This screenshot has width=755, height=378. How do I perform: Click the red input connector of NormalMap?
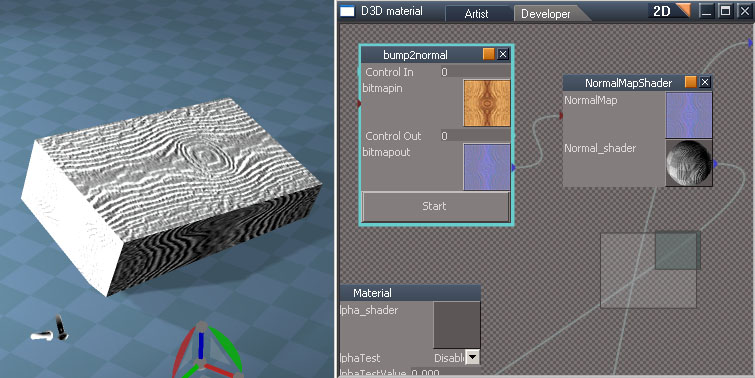(561, 115)
